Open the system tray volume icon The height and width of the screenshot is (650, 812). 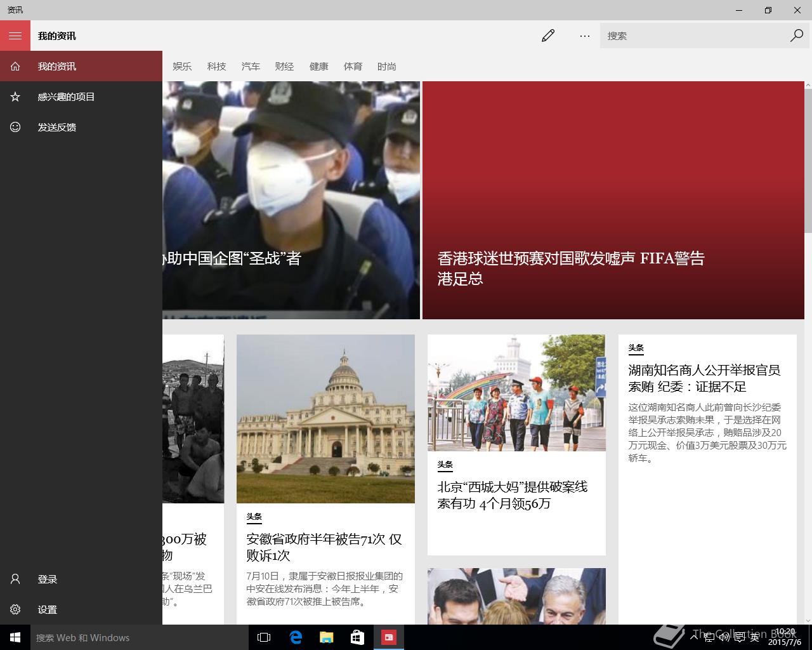point(724,637)
